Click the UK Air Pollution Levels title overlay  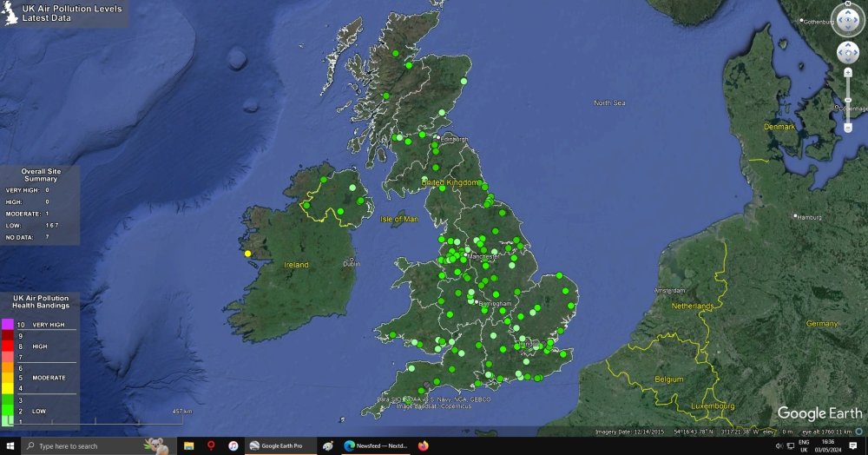[x=65, y=13]
